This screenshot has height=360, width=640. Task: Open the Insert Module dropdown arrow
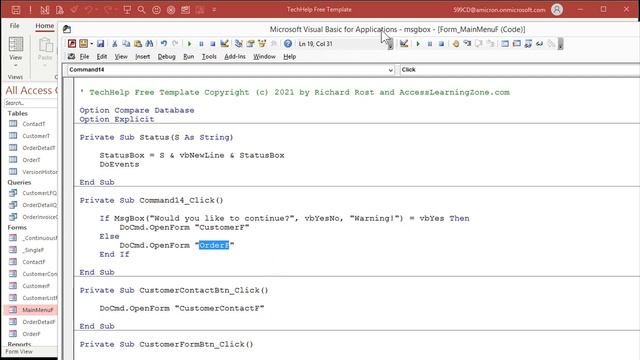point(91,44)
